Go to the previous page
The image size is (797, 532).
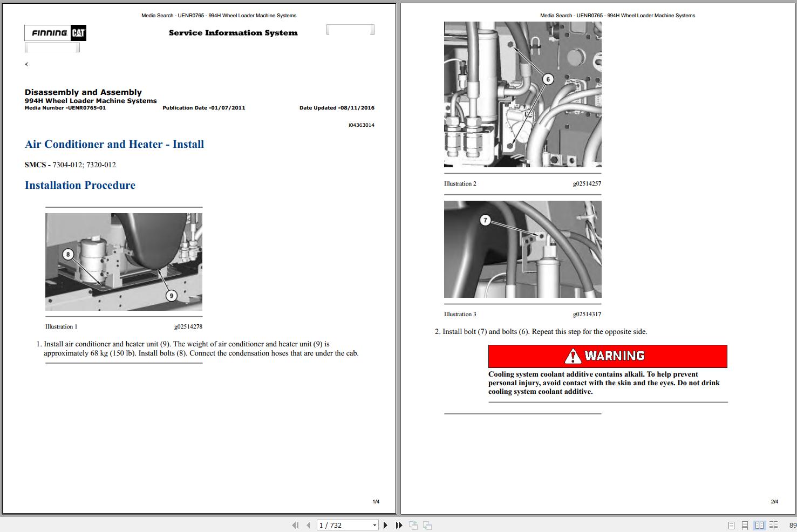pos(308,524)
